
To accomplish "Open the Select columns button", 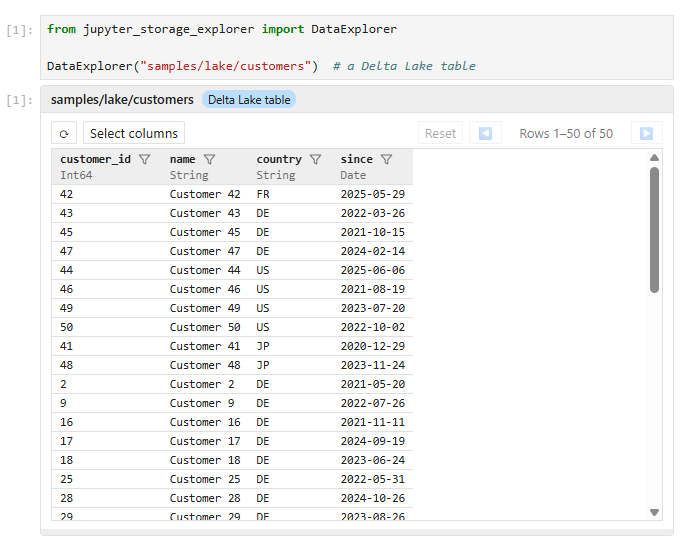I will click(134, 133).
